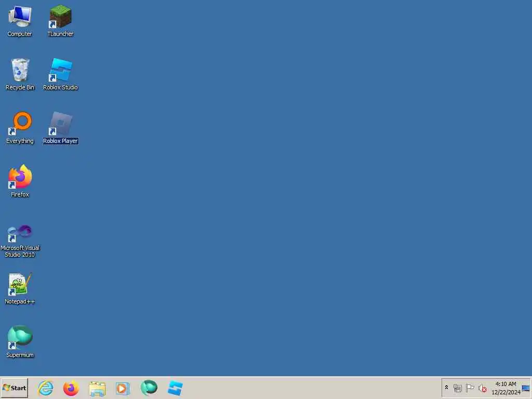Open Windows Media Player from the taskbar
532x399 pixels.
(x=123, y=388)
